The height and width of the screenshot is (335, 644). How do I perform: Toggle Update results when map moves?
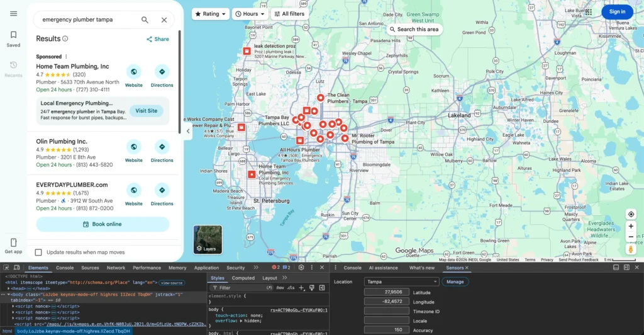38,253
